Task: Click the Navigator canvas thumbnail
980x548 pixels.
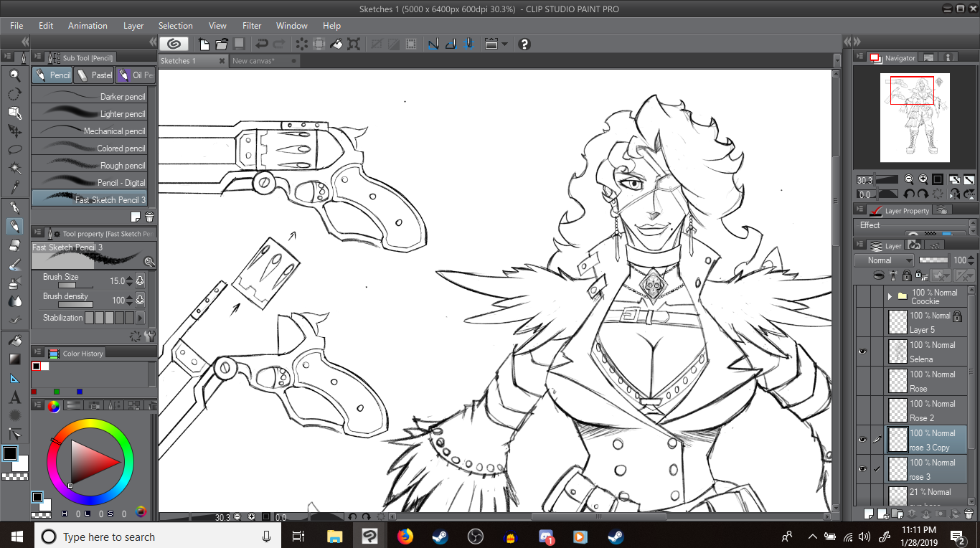Action: 915,118
